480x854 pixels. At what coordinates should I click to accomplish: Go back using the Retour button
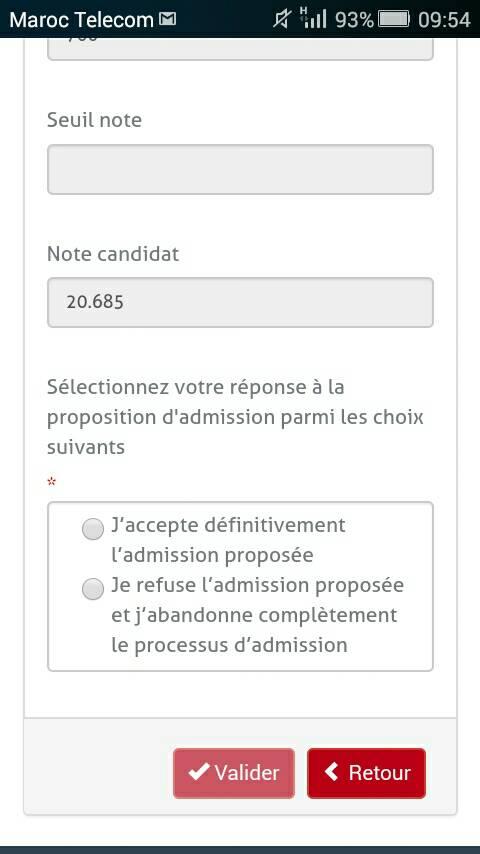point(367,773)
